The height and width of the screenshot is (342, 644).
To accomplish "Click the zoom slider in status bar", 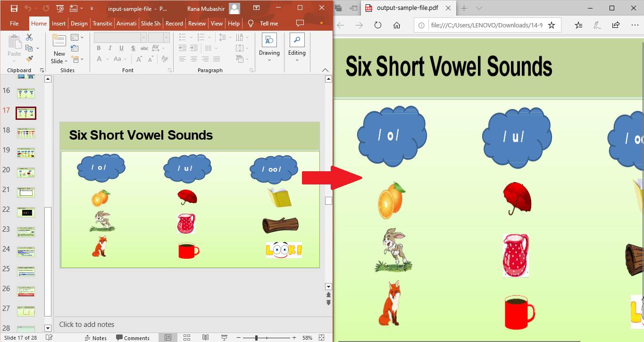I will (256, 338).
